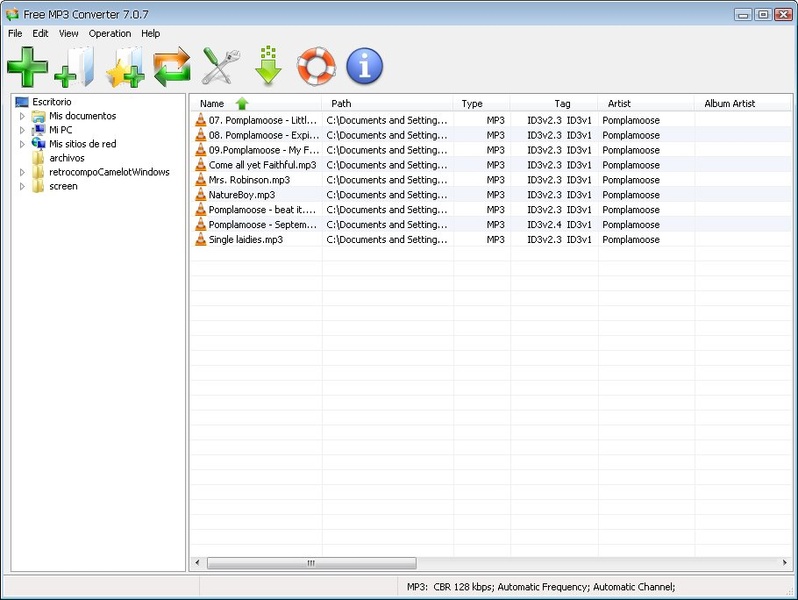Select the archivos folder in tree
The width and height of the screenshot is (798, 600).
point(66,158)
